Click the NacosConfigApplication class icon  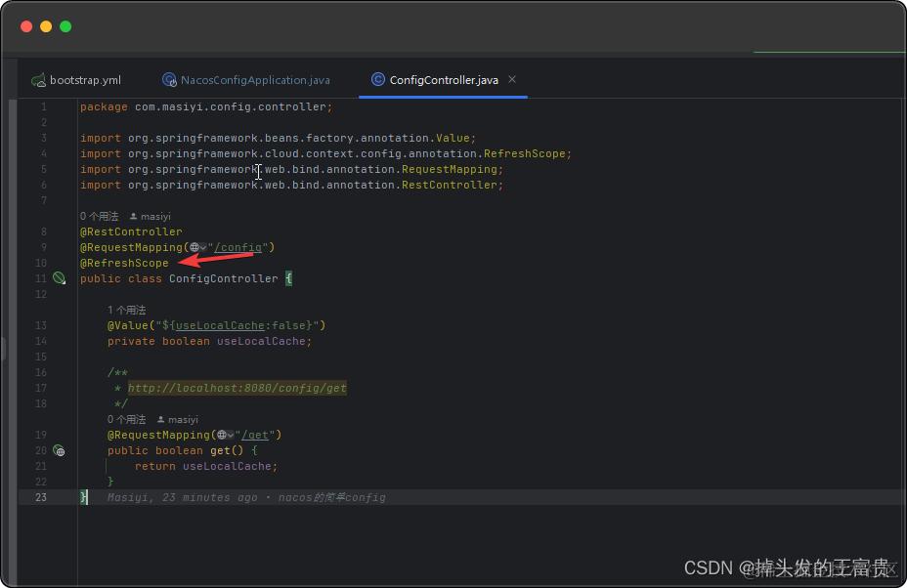169,80
